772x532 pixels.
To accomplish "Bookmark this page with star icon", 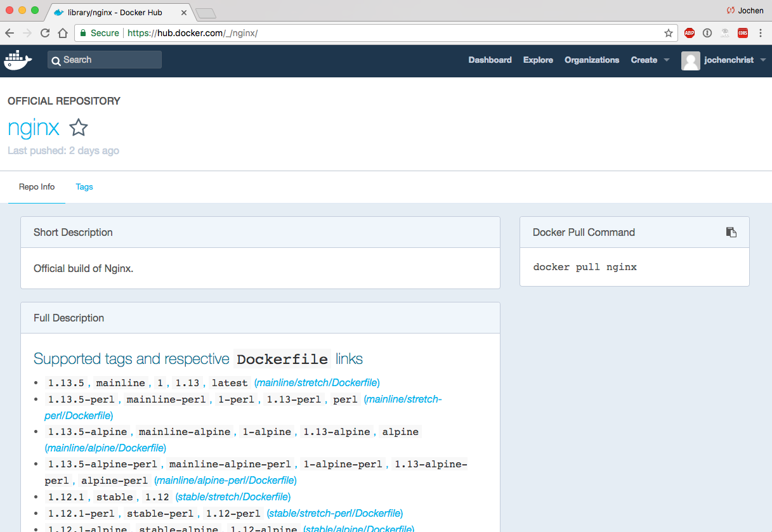I will [x=669, y=33].
